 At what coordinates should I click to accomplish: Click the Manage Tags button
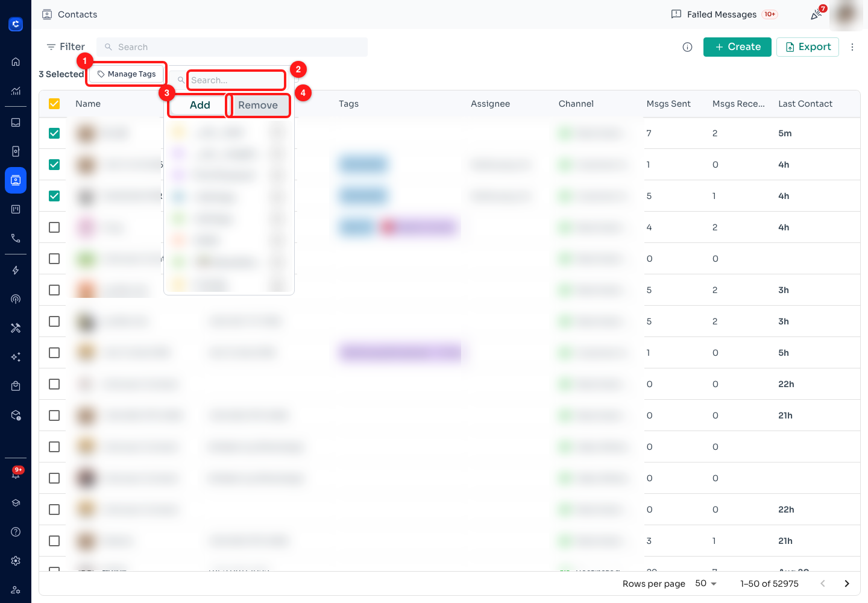(127, 74)
